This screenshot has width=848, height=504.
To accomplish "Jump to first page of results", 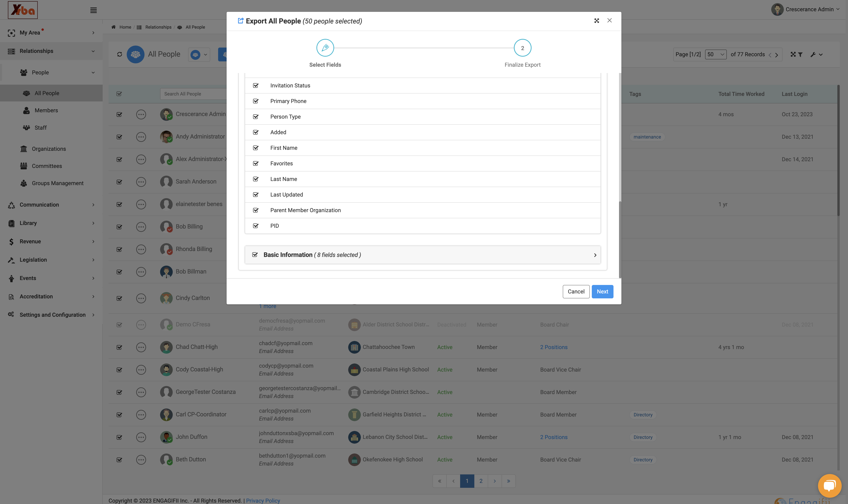I will coord(439,481).
